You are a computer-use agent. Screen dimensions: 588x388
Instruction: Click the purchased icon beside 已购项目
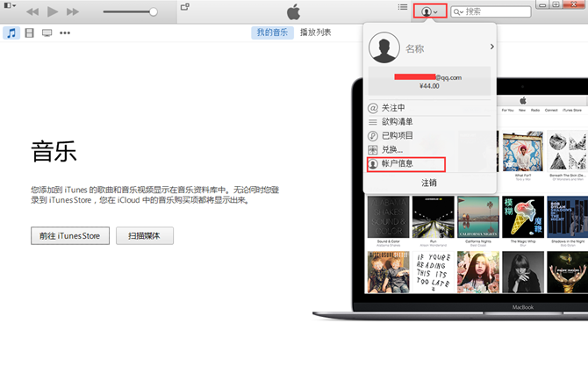click(x=373, y=136)
